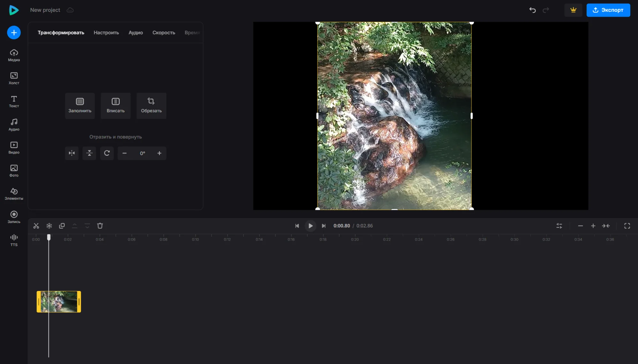Click the Экспорт button
This screenshot has height=364, width=638.
coord(608,10)
